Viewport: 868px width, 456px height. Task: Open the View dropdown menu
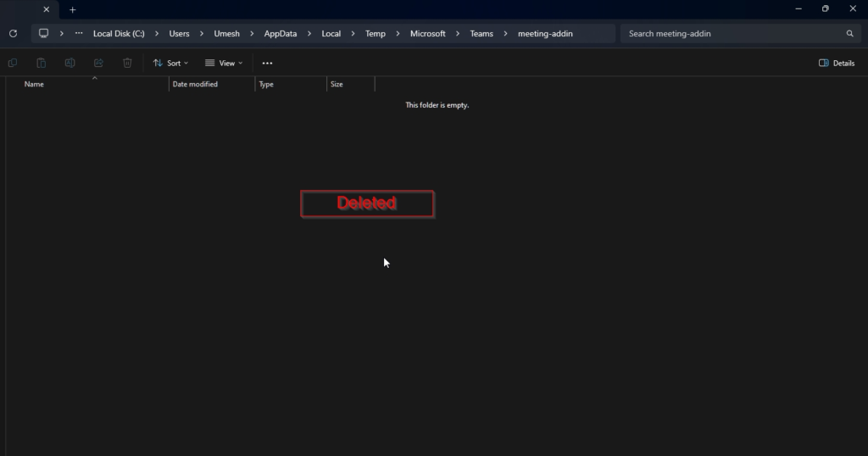pos(224,63)
